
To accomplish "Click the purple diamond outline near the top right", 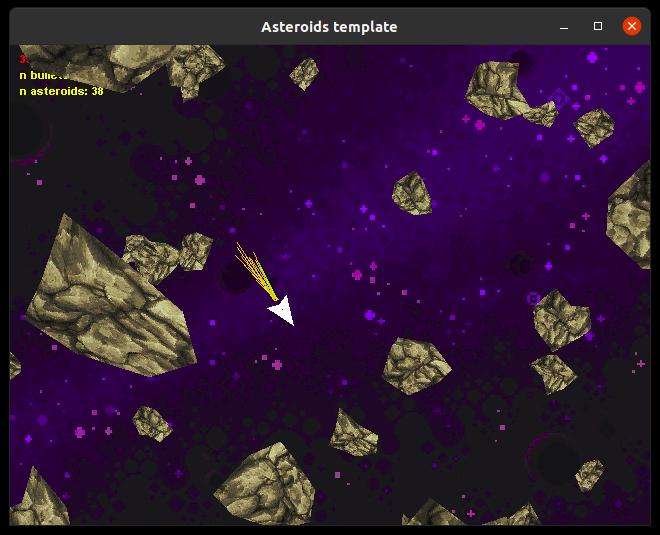I will 560,98.
